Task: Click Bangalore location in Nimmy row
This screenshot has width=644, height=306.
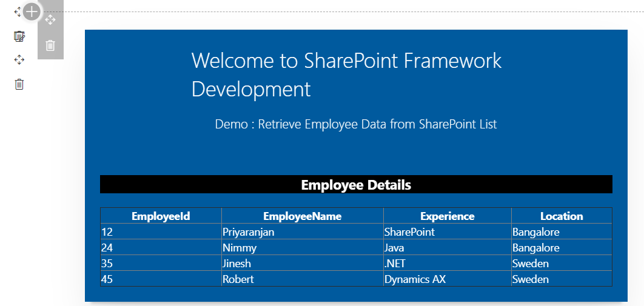Action: (x=562, y=247)
